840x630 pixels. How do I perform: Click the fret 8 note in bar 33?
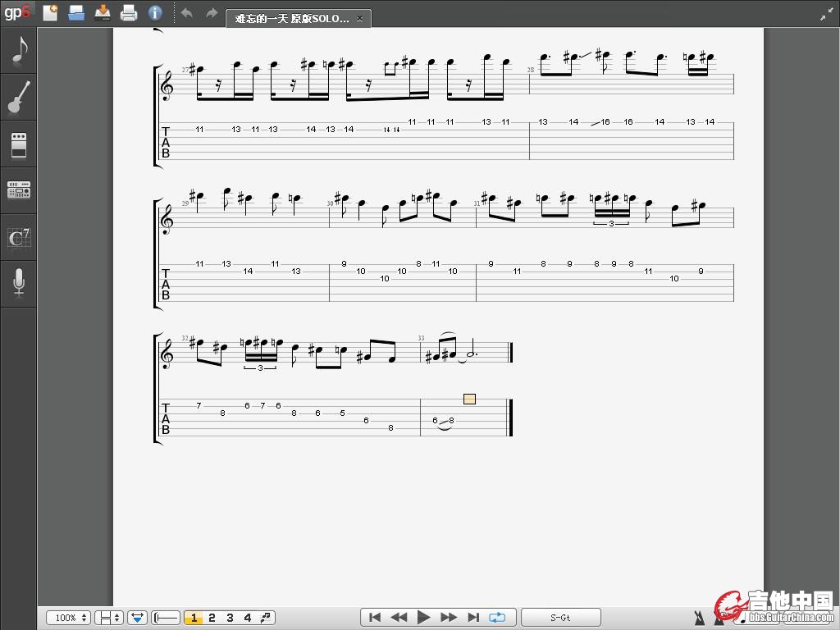coord(451,421)
